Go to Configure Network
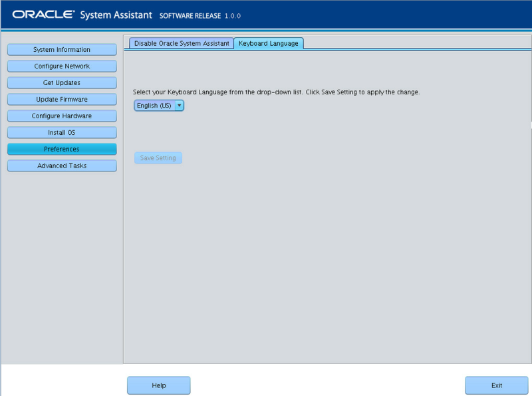The width and height of the screenshot is (532, 396). tap(62, 66)
